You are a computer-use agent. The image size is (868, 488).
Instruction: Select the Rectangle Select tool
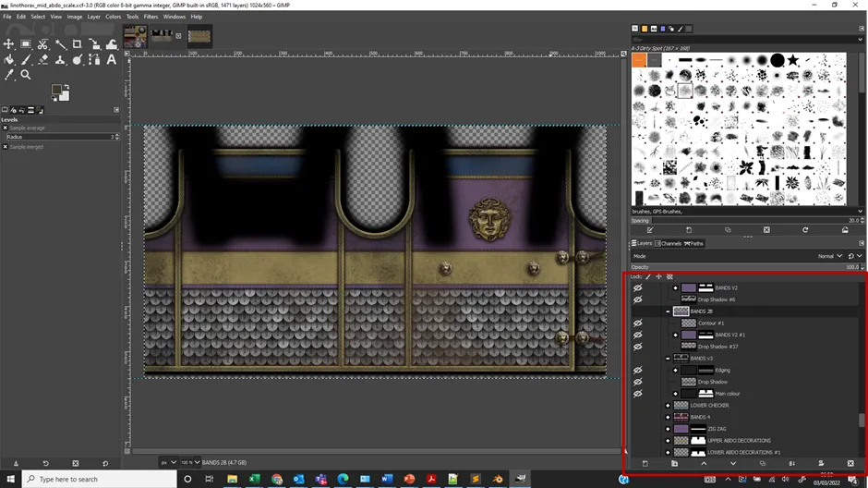click(x=26, y=43)
